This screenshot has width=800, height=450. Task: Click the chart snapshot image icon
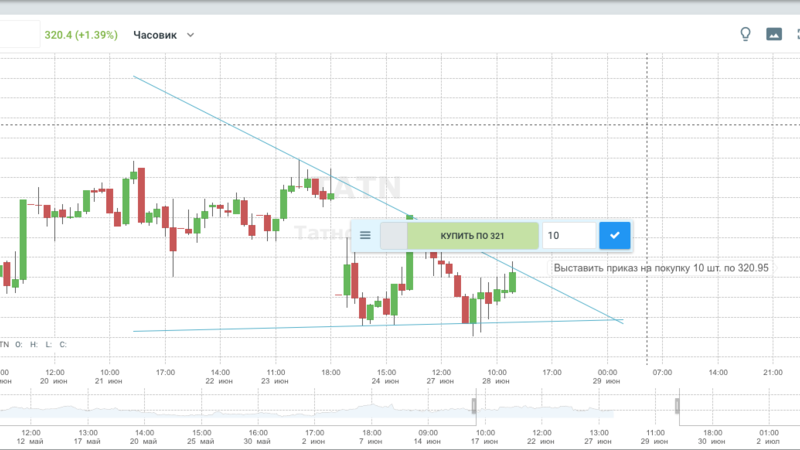tap(773, 34)
